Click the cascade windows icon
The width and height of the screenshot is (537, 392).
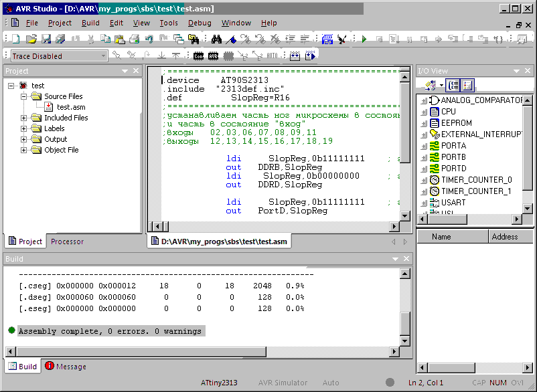(178, 39)
